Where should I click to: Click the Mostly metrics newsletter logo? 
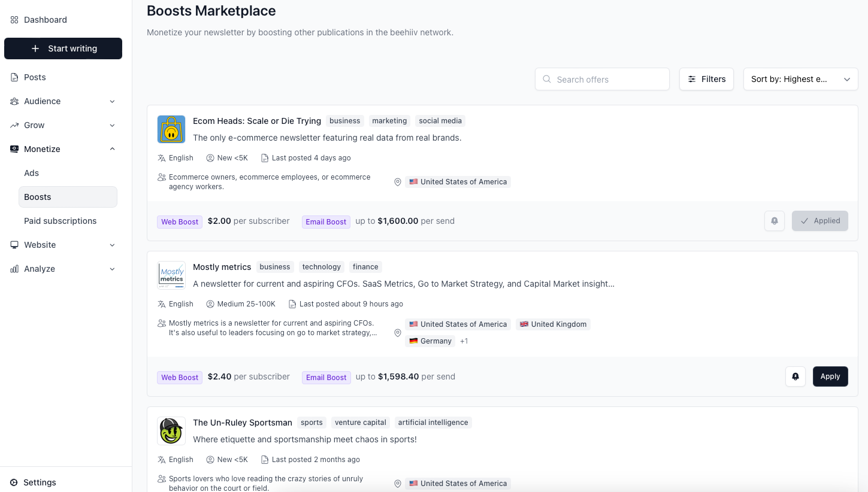click(x=171, y=275)
